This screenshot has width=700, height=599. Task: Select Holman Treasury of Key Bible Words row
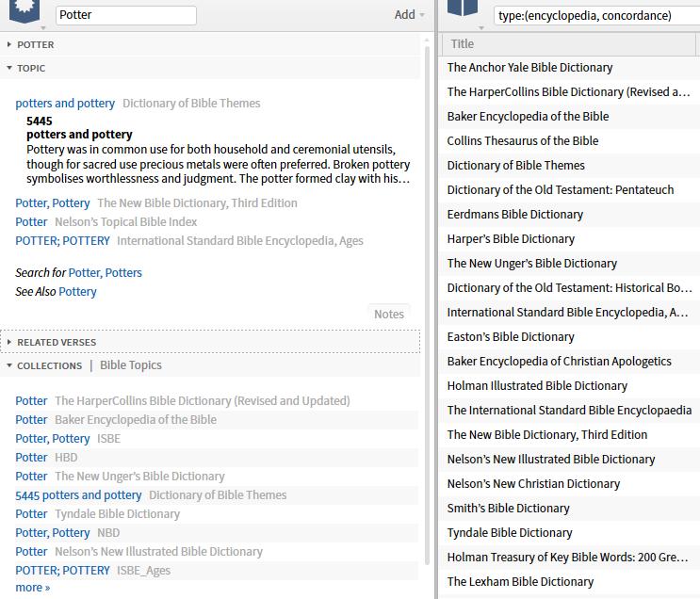[569, 558]
